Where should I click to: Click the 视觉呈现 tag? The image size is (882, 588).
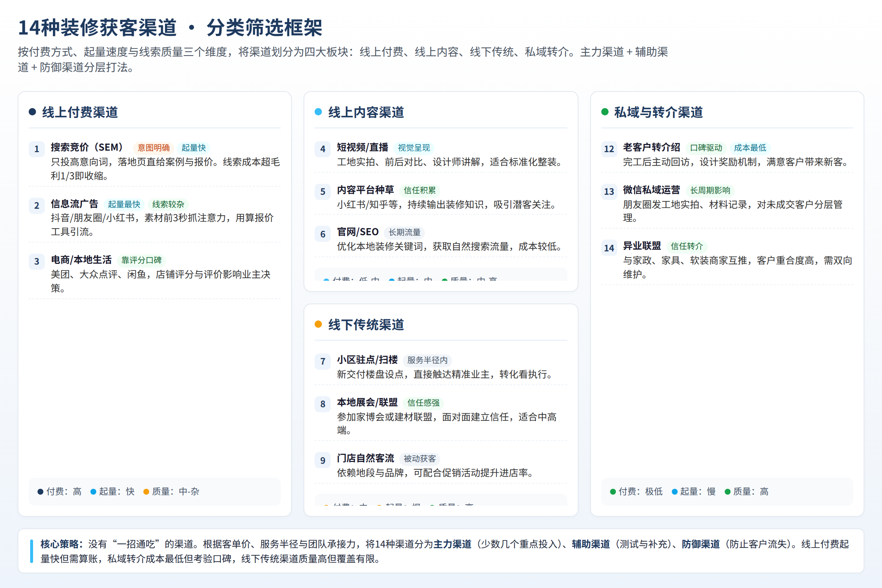pyautogui.click(x=414, y=148)
